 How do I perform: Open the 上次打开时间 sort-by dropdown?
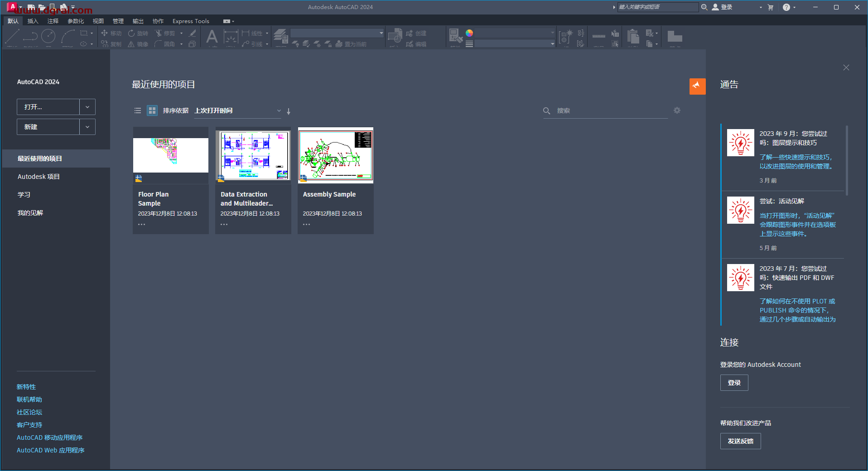tap(238, 111)
